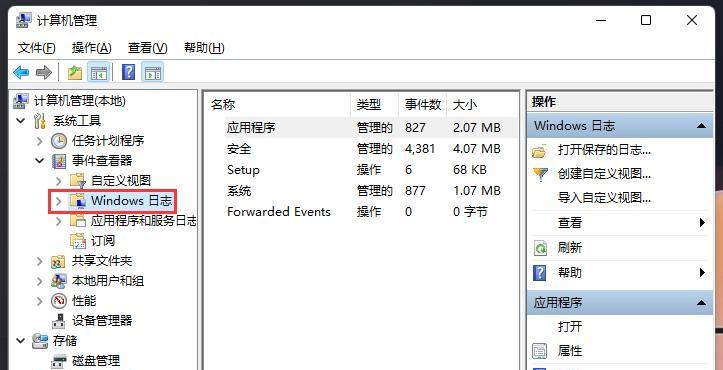Click 属性 in the actions pane
Screen dimensions: 723x370
[569, 351]
